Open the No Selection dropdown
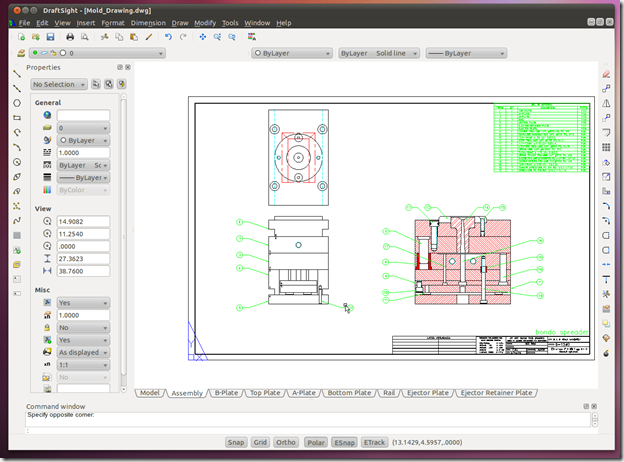Screen dimensions: 624x462 point(59,84)
